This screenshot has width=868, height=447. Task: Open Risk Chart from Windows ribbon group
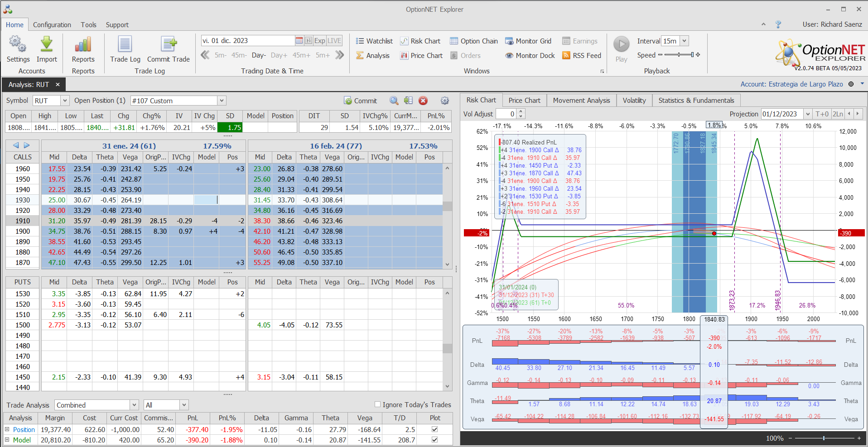(420, 41)
